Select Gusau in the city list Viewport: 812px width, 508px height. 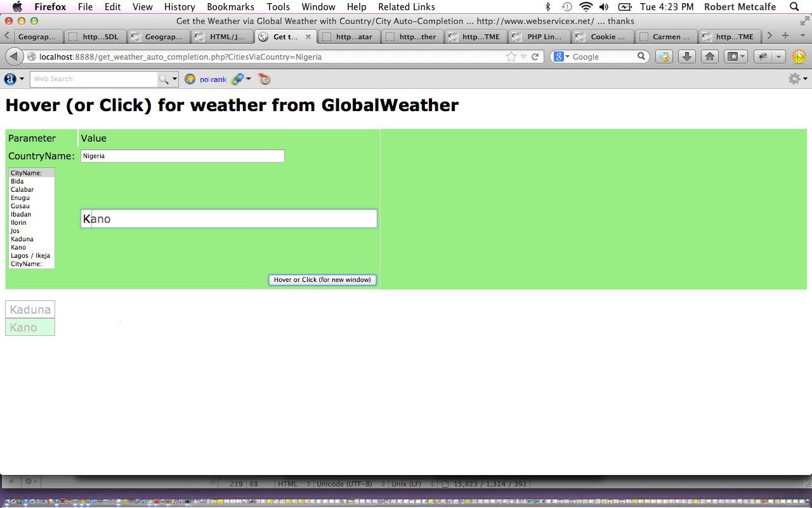click(32, 206)
